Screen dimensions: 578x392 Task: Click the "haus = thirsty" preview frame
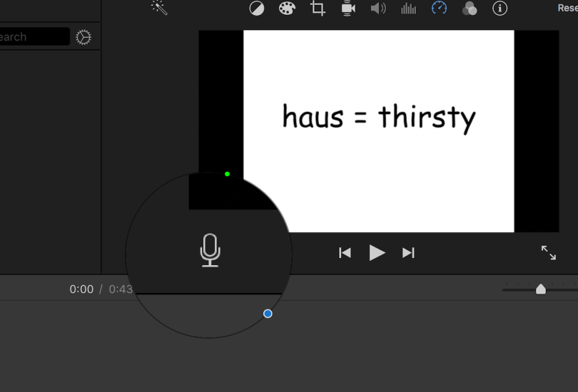378,118
